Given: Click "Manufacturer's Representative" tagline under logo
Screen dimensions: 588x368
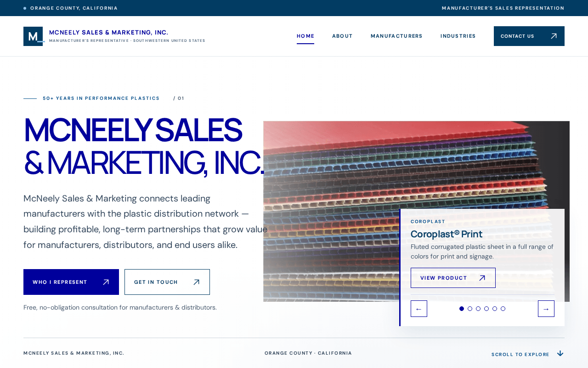Looking at the screenshot, I should (x=127, y=41).
